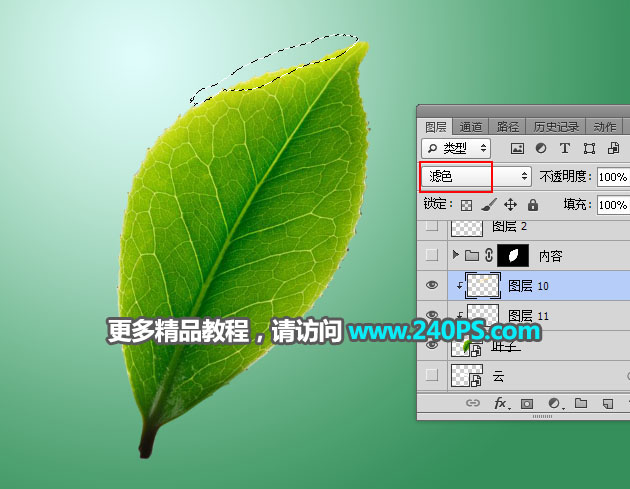
Task: Filter layers by pixel image icon
Action: pos(517,149)
